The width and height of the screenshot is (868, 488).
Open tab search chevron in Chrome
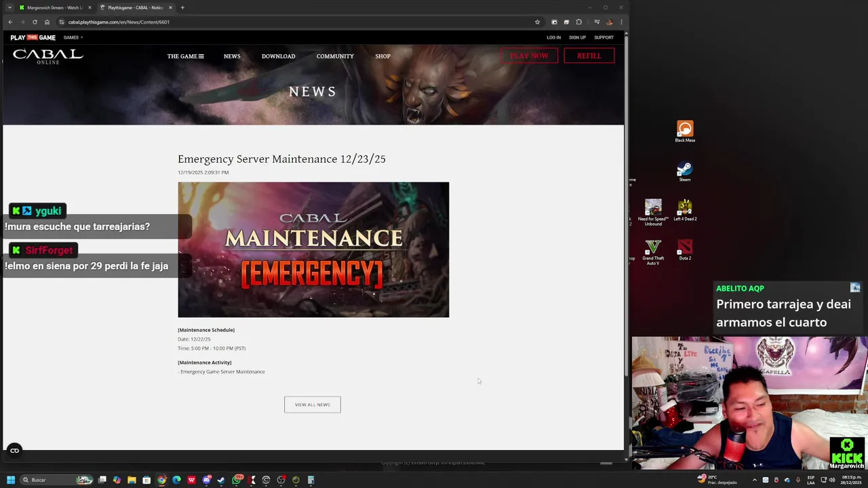[9, 7]
